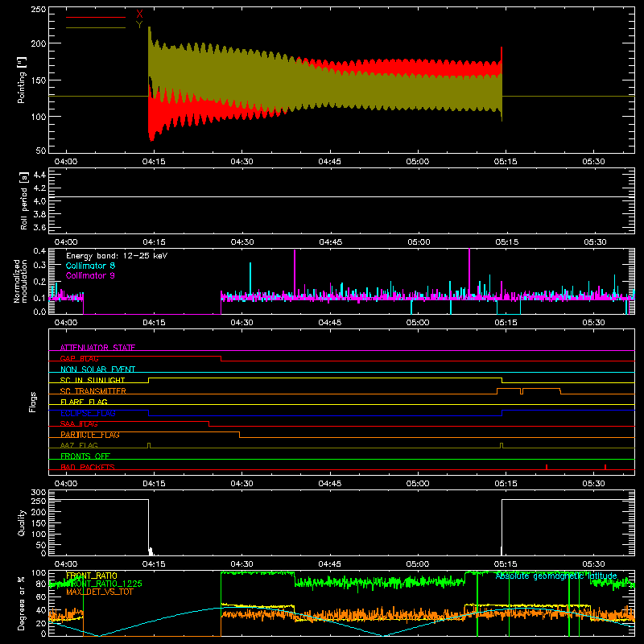Click the 'Normalized modulation' axis title
The height and width of the screenshot is (644, 644).
[21, 281]
